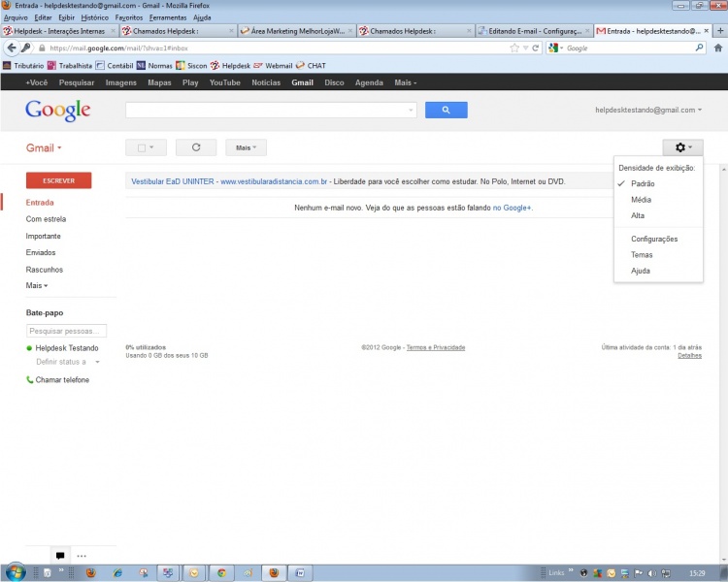728x582 pixels.
Task: Switch to Área Marketing MelhorLojaW tab
Action: coord(296,31)
